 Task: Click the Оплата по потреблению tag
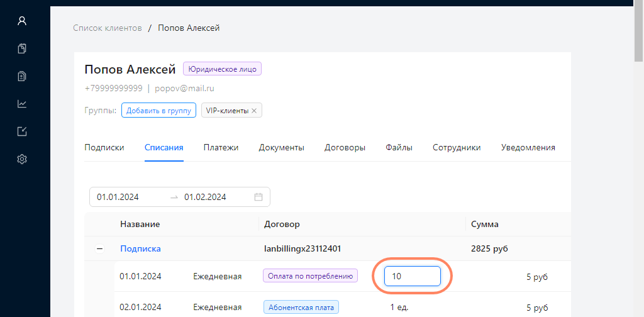(311, 276)
